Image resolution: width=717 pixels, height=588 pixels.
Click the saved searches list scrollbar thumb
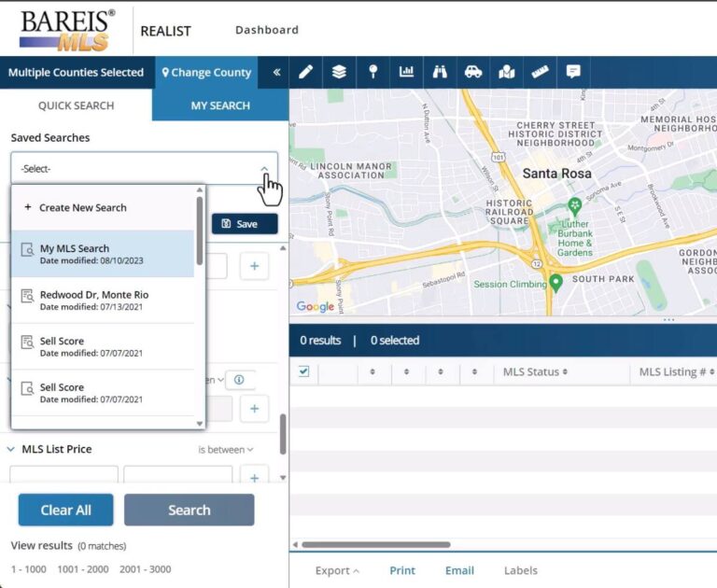200,231
